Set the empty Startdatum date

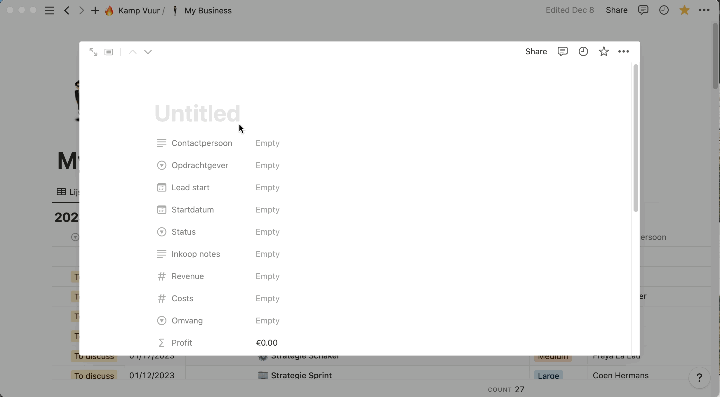pyautogui.click(x=267, y=210)
